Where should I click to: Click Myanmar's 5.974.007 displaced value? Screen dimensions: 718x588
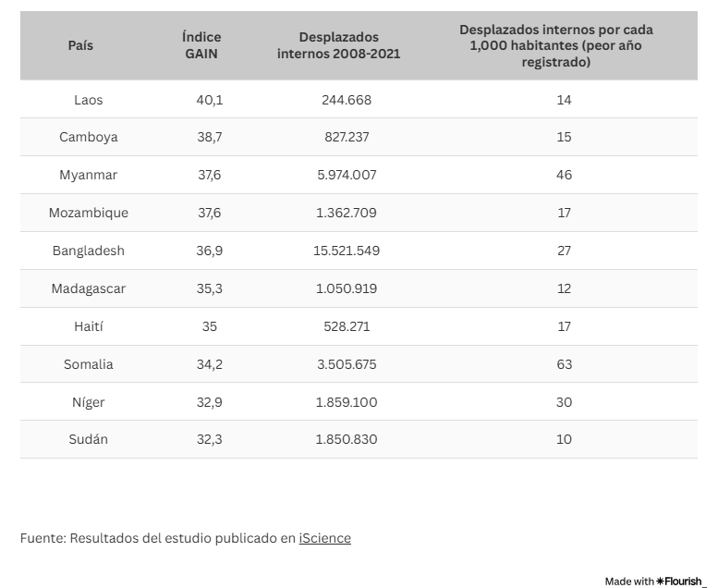click(x=347, y=175)
